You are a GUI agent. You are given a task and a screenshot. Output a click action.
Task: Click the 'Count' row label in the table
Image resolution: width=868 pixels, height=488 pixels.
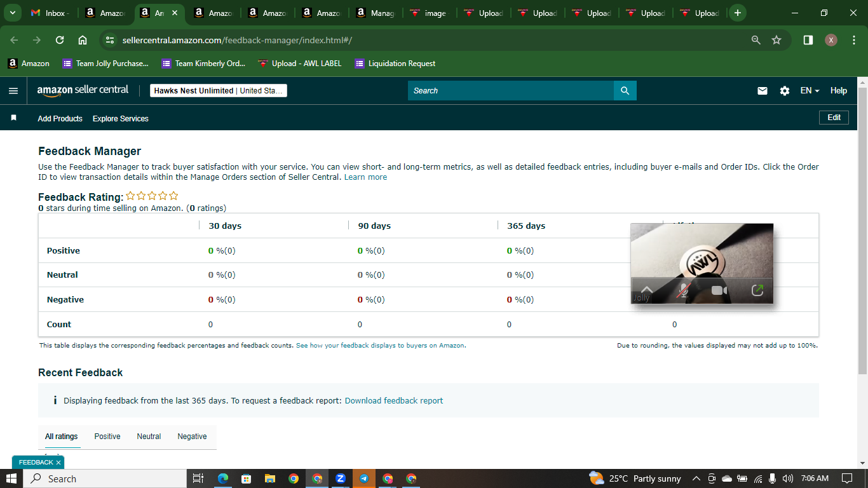59,324
